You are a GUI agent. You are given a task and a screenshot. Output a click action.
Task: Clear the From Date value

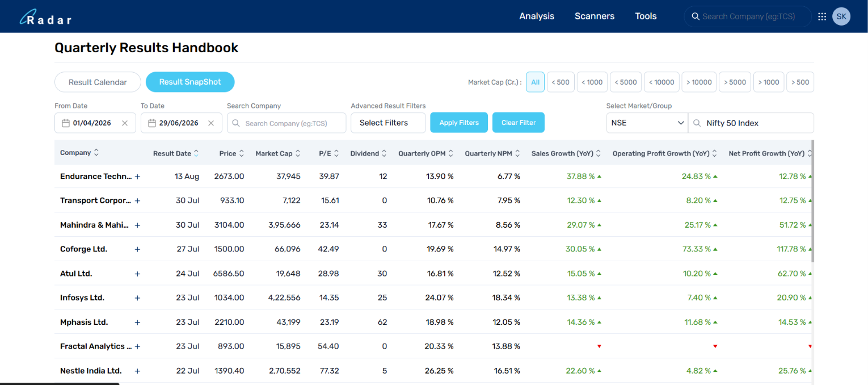coord(125,123)
